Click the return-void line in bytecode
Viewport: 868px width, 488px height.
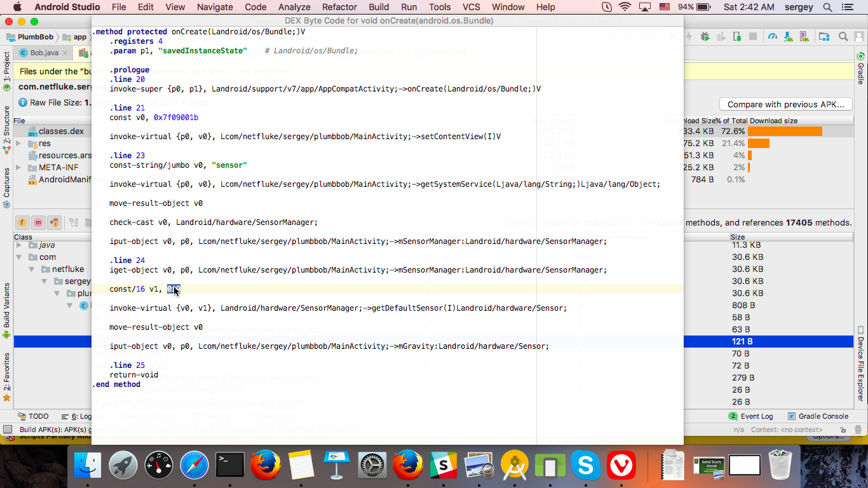(134, 375)
